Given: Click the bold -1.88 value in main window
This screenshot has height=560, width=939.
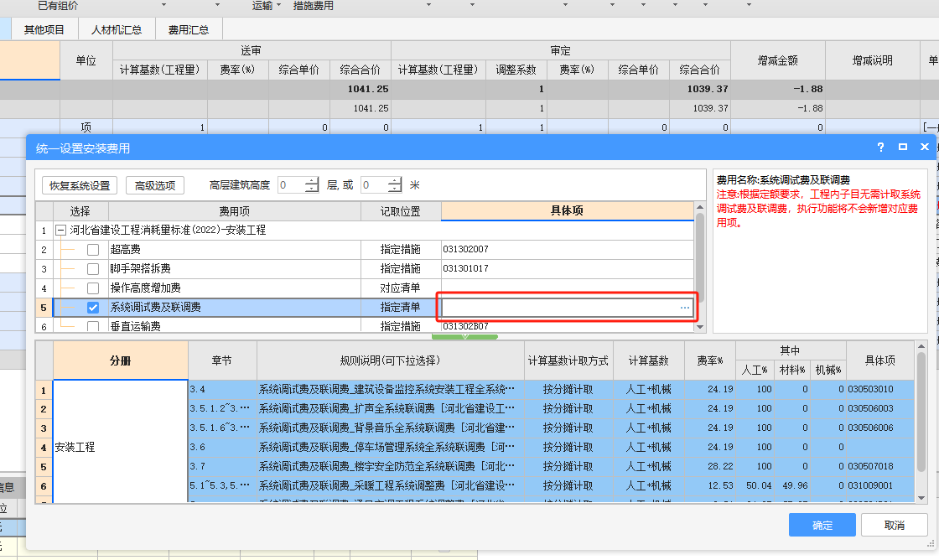Looking at the screenshot, I should tap(808, 89).
